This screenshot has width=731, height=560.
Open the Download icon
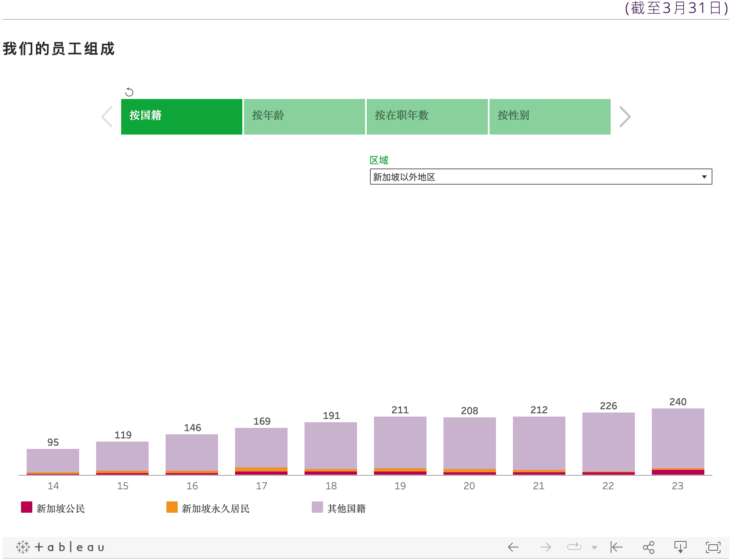pyautogui.click(x=681, y=547)
